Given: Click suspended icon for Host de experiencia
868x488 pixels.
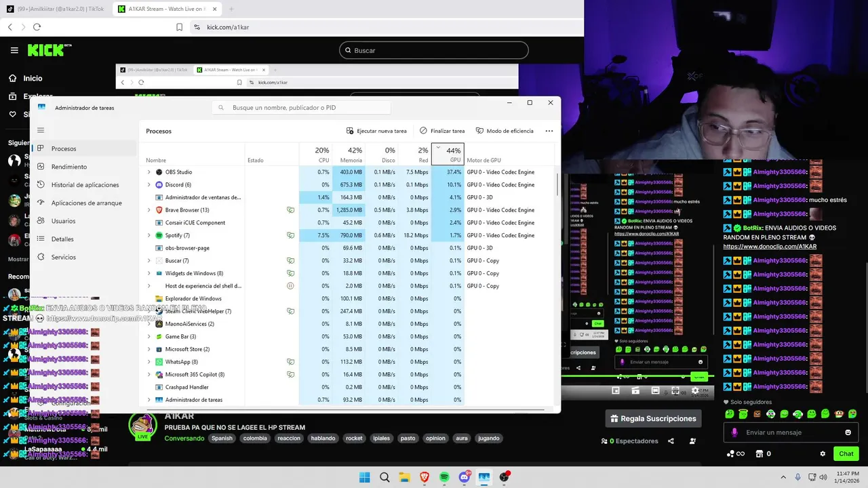Looking at the screenshot, I should pyautogui.click(x=290, y=286).
